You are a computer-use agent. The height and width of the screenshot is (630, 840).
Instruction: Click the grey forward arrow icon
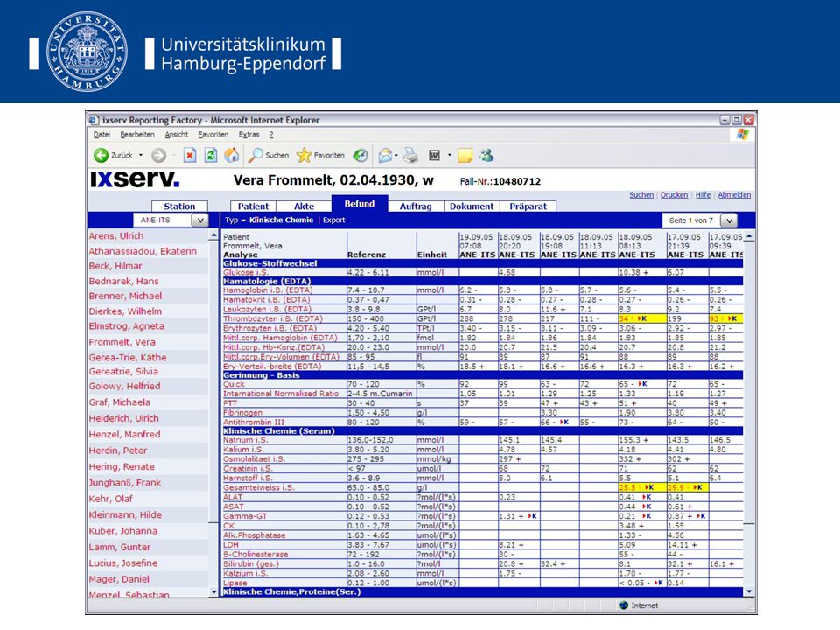[x=158, y=156]
